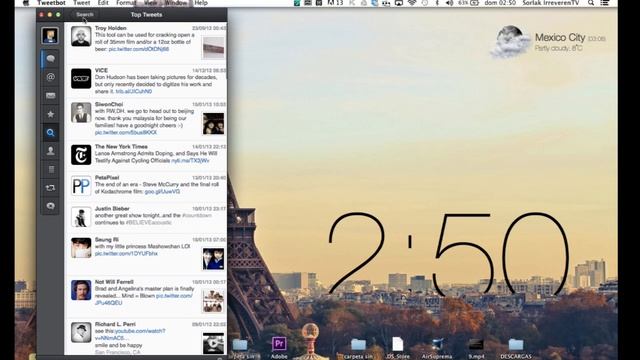Viewport: 640px width, 360px height.
Task: Click the PetaPixel name text
Action: pyautogui.click(x=107, y=178)
